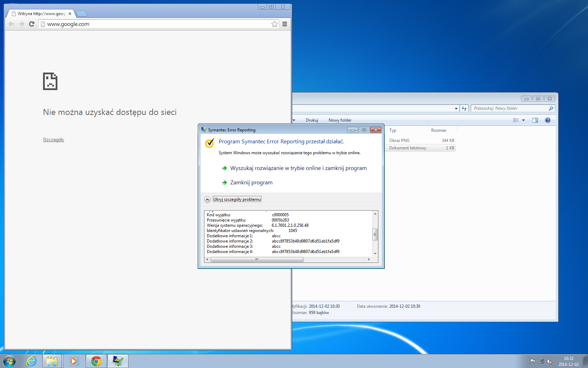Open Windows Media Player from taskbar
Image resolution: width=588 pixels, height=368 pixels.
pyautogui.click(x=74, y=361)
